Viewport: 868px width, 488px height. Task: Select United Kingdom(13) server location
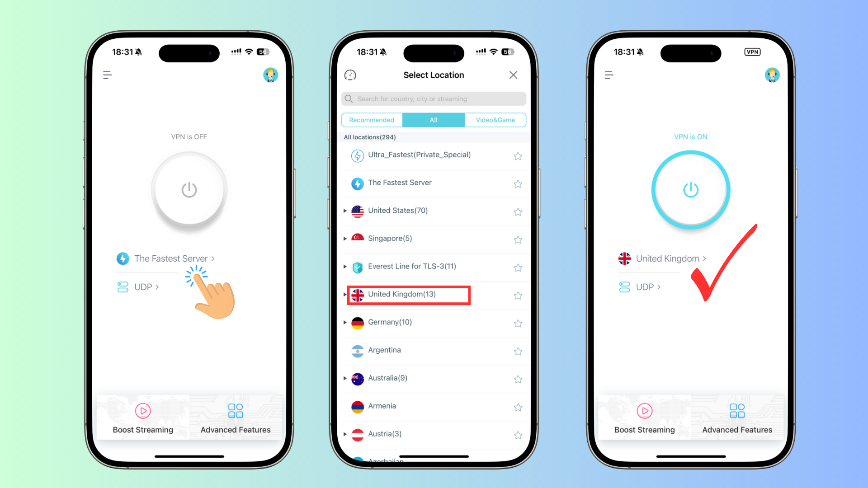[409, 294]
